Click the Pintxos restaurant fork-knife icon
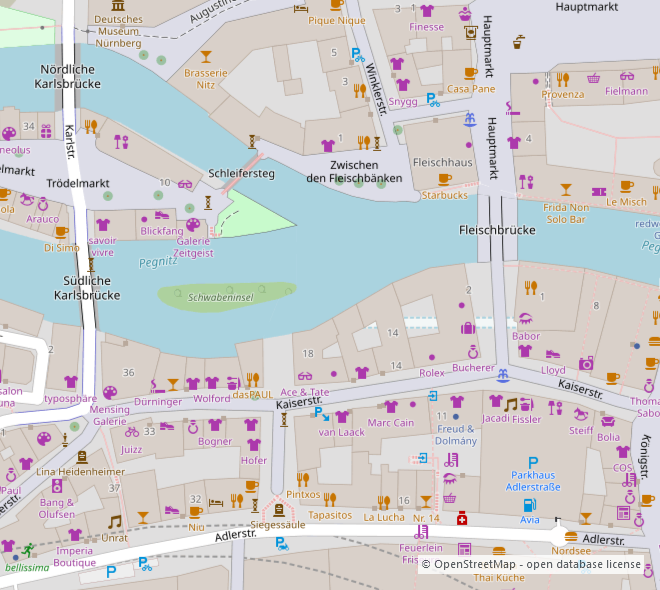Screen dimensions: 660x590 pyautogui.click(x=303, y=480)
